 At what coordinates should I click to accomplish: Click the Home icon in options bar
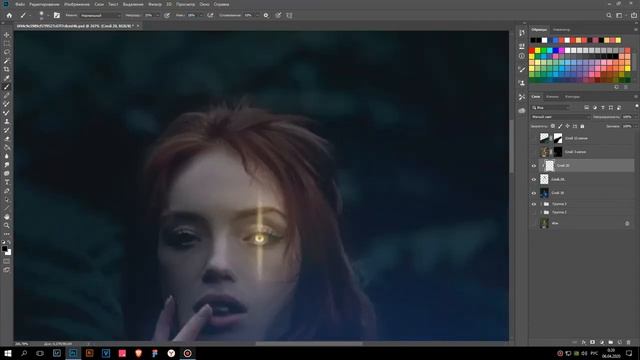(x=9, y=16)
